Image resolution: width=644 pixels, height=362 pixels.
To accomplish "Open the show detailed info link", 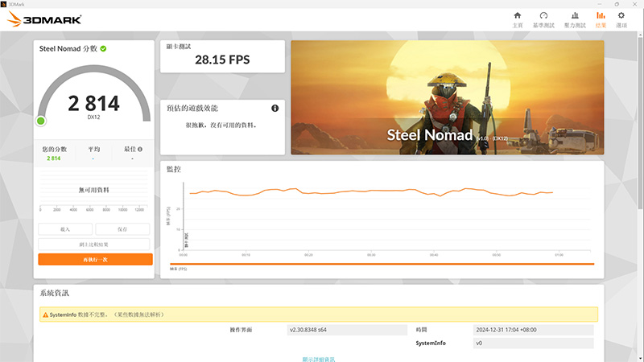I will click(319, 359).
